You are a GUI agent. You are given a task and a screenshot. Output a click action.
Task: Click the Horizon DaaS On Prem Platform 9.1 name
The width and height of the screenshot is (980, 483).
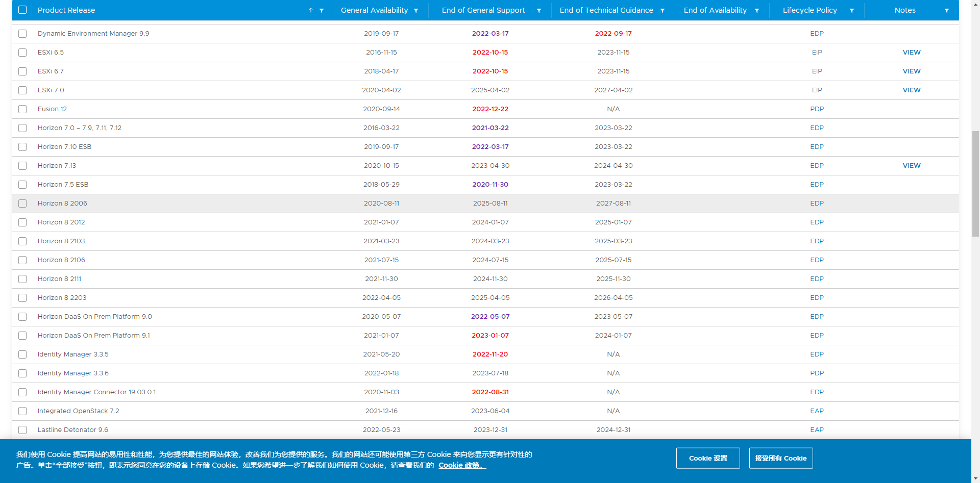[94, 336]
